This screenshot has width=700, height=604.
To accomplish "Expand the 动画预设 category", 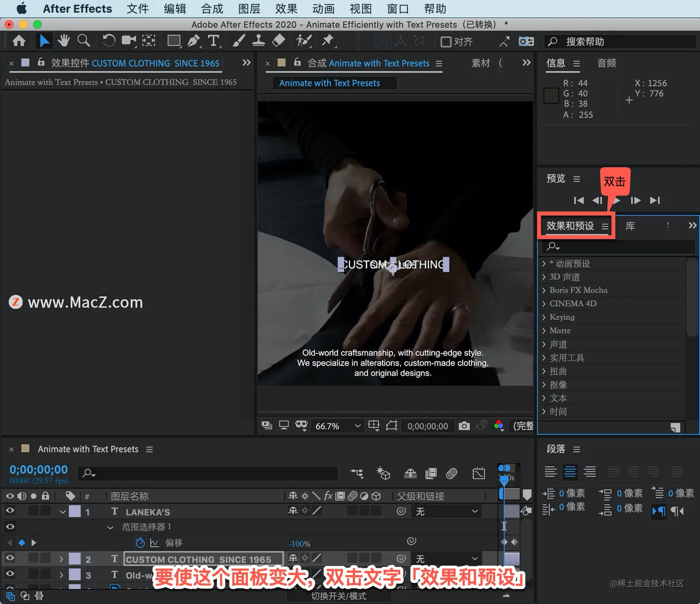I will (x=544, y=264).
